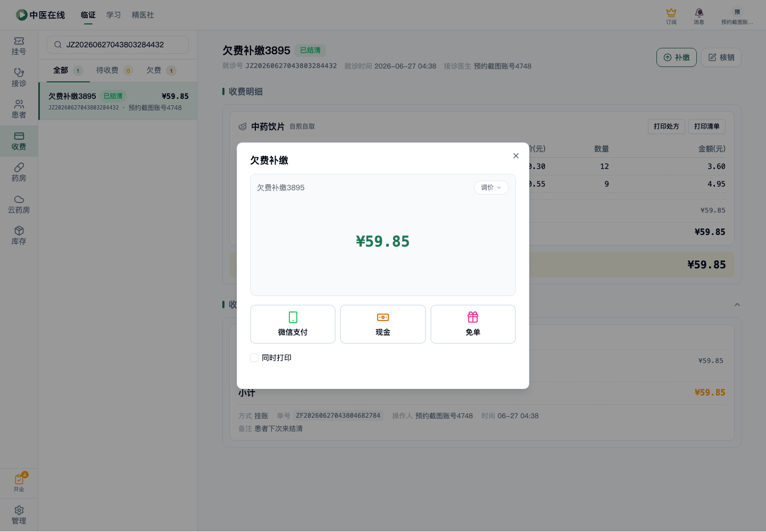Click the 核销 button
Viewport: 766px width, 532px height.
pos(721,57)
